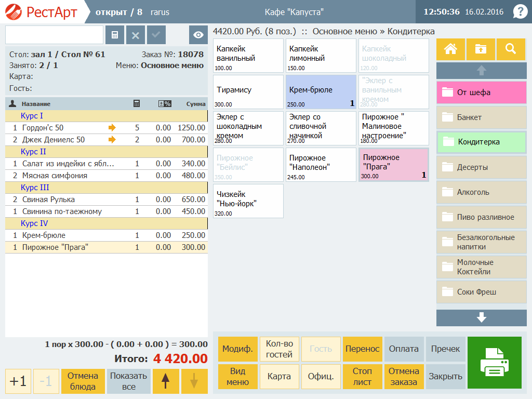The image size is (532, 399).
Task: Collapse the category list with the up arrow
Action: 481,71
